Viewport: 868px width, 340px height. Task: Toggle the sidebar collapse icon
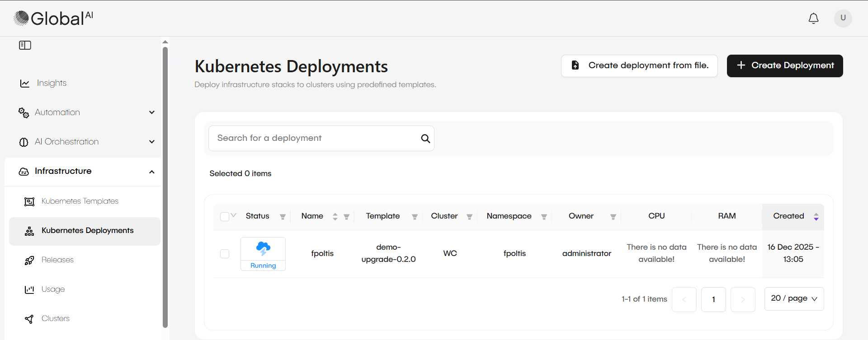(25, 45)
